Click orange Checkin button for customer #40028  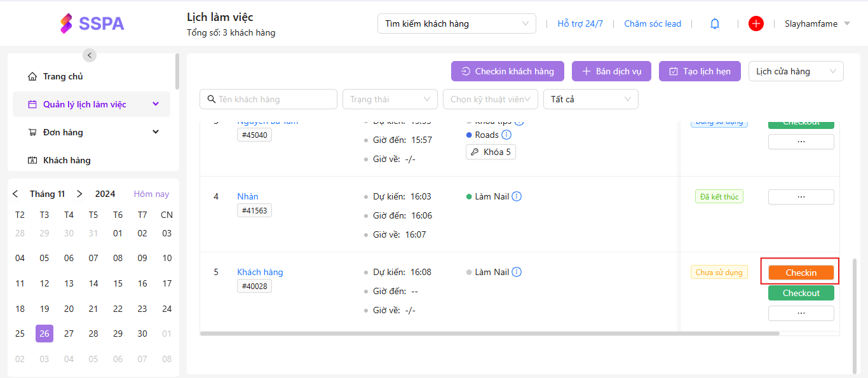[x=801, y=273]
